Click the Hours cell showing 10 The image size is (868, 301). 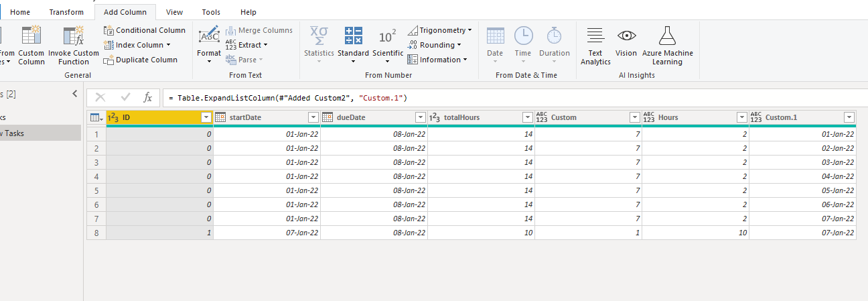click(x=695, y=233)
